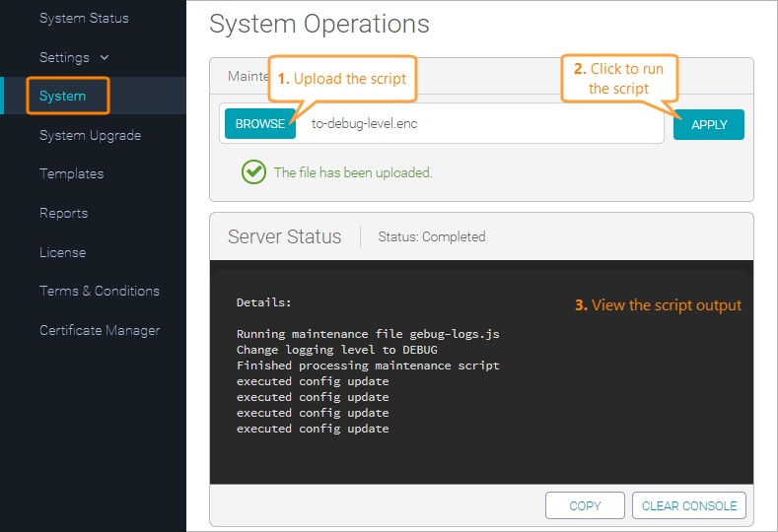Click the 'Upload the script' callout

(x=341, y=79)
